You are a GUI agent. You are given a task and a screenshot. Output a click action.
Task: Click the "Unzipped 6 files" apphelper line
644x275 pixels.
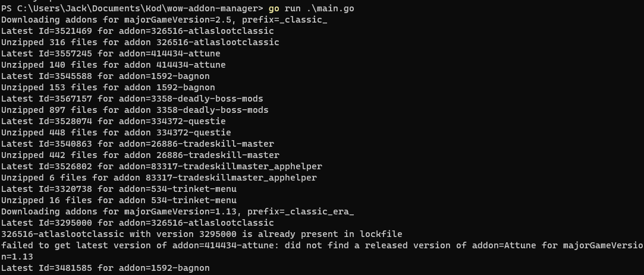click(x=159, y=178)
